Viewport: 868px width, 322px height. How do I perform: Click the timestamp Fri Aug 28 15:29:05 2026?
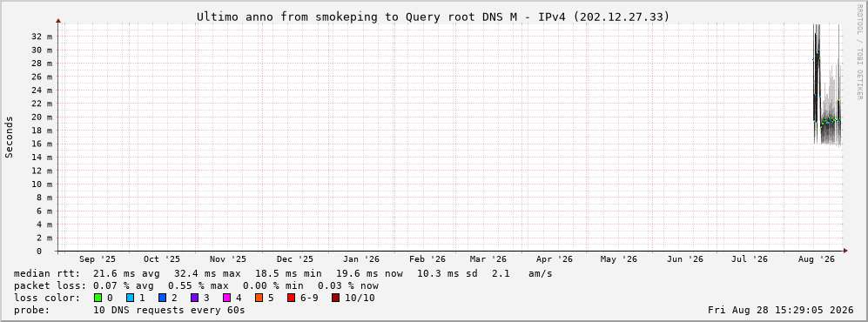pos(781,310)
